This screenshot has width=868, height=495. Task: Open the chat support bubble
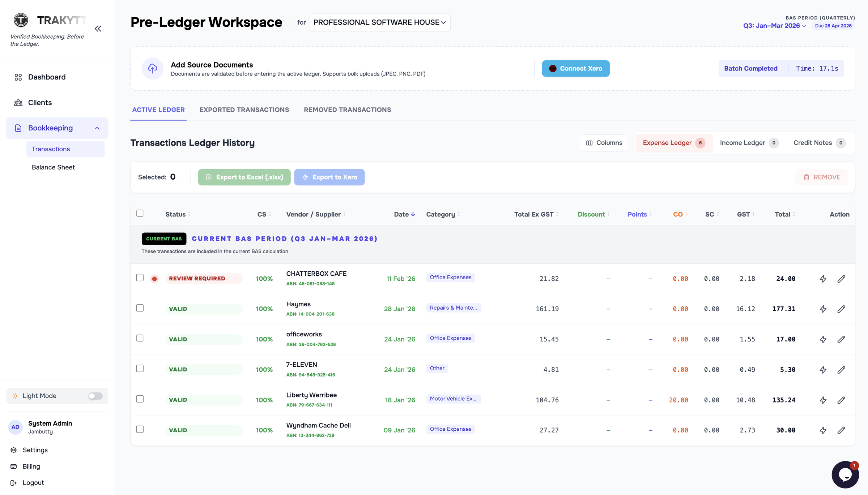tap(845, 474)
